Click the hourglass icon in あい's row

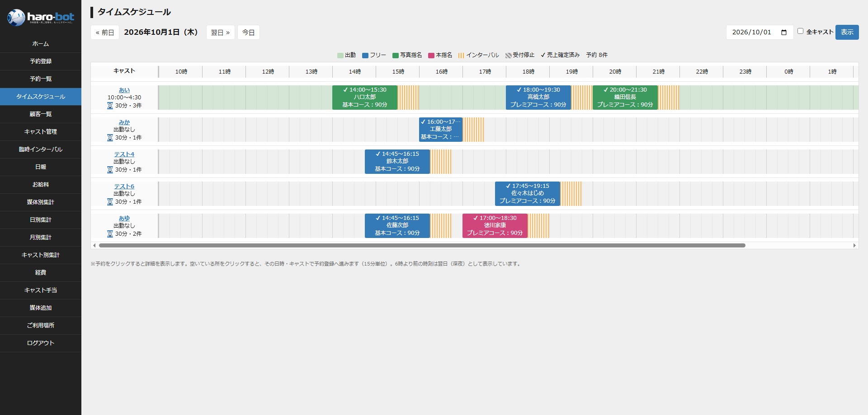(110, 106)
